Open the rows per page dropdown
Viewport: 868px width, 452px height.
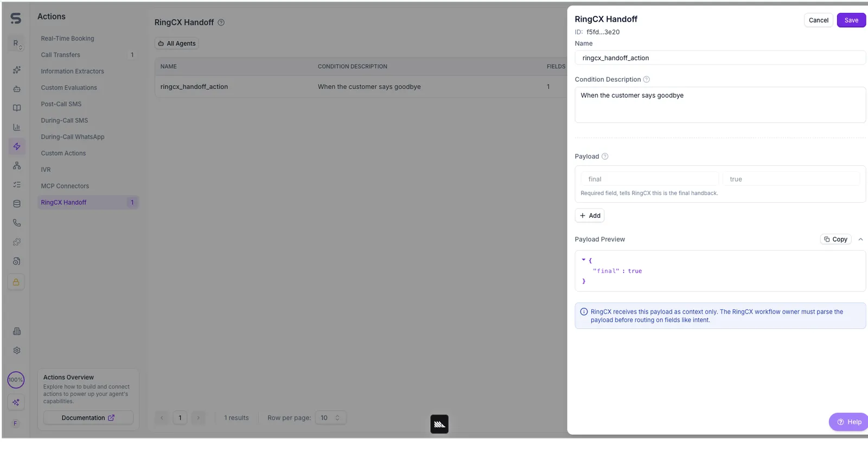click(330, 418)
